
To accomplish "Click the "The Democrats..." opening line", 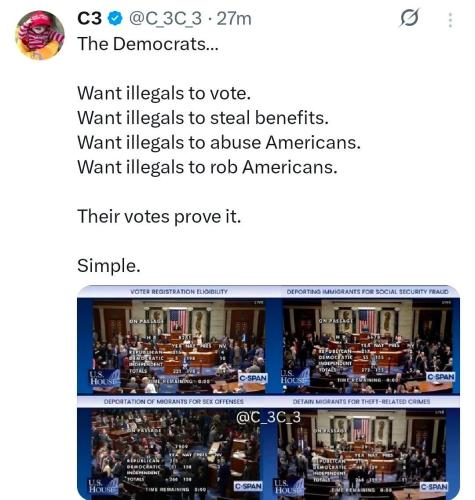I will coord(148,44).
